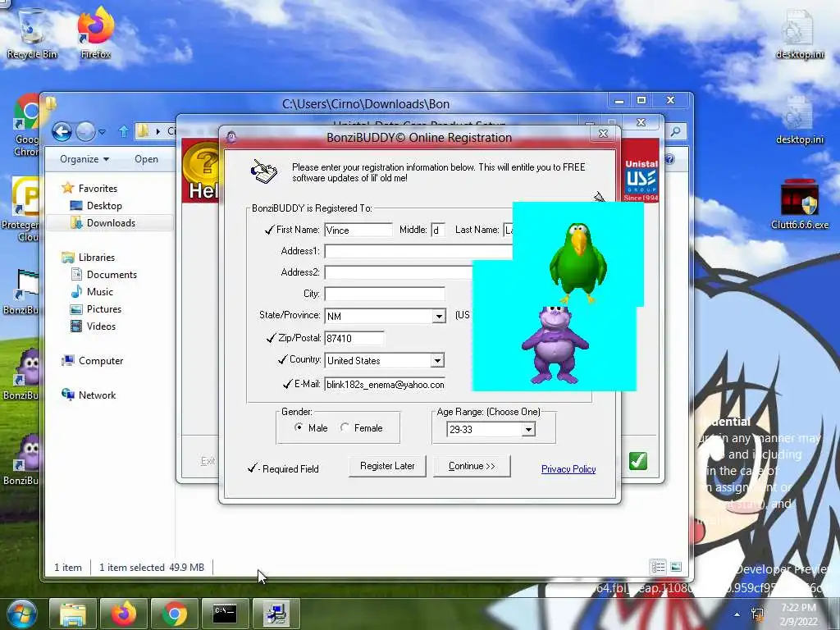This screenshot has height=630, width=840.
Task: Click the green parrot character
Action: tap(578, 262)
